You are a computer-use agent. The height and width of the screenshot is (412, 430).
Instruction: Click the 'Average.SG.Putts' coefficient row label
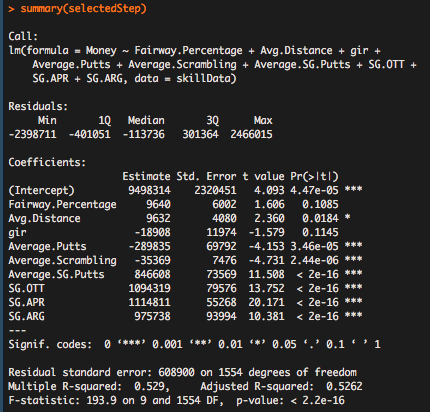[56, 274]
